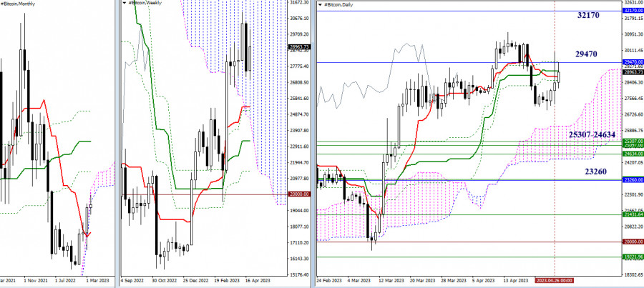The width and height of the screenshot is (644, 288).
Task: Click the green 19221.96 level tag on daily axis
Action: pos(633,257)
